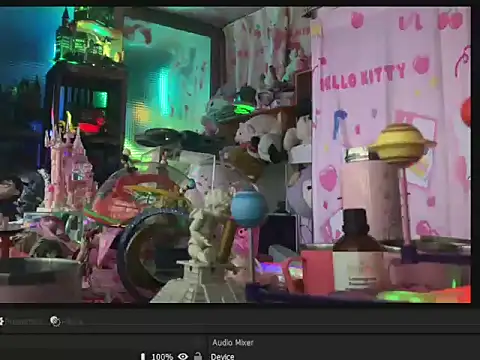
Task: Select the Audio Mixer panel title
Action: [x=233, y=342]
